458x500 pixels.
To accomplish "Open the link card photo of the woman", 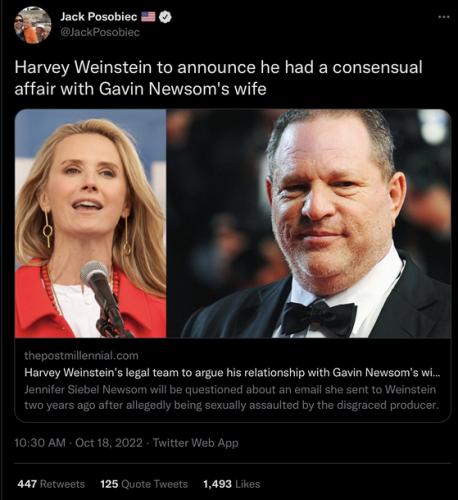I will (91, 223).
